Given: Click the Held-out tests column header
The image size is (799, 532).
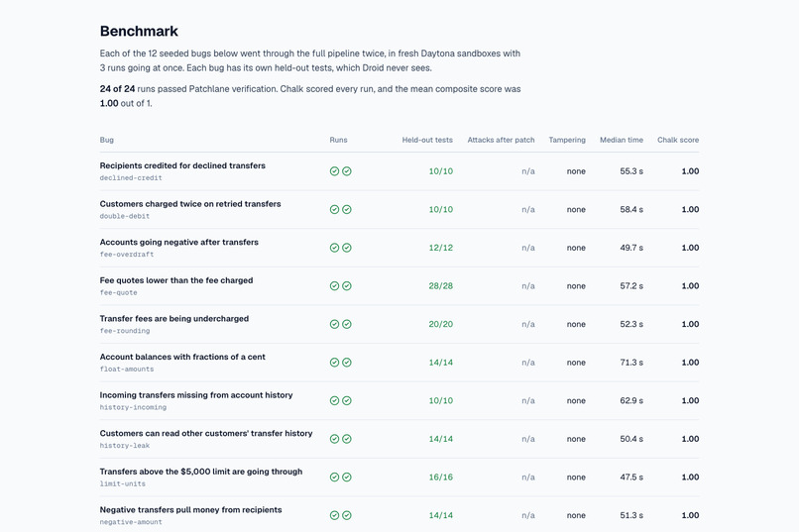Looking at the screenshot, I should point(427,140).
